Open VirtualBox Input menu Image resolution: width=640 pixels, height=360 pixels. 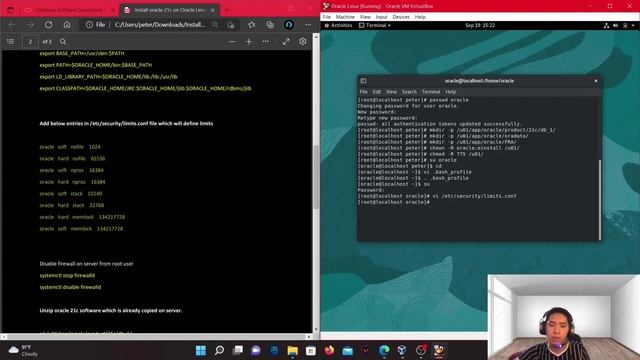[381, 17]
